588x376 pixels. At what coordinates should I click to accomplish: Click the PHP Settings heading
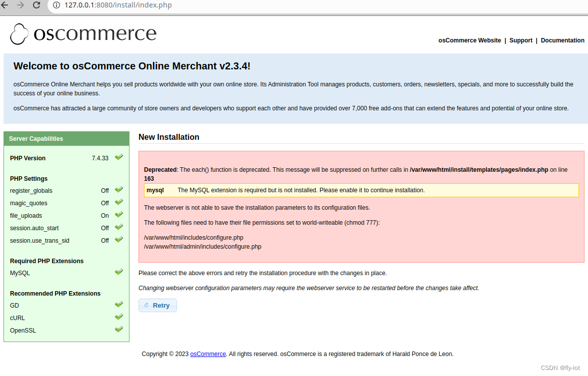pyautogui.click(x=29, y=179)
